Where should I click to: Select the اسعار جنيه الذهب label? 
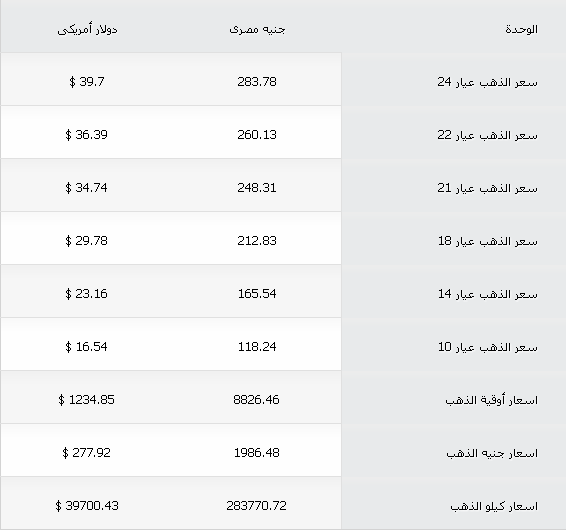point(492,453)
